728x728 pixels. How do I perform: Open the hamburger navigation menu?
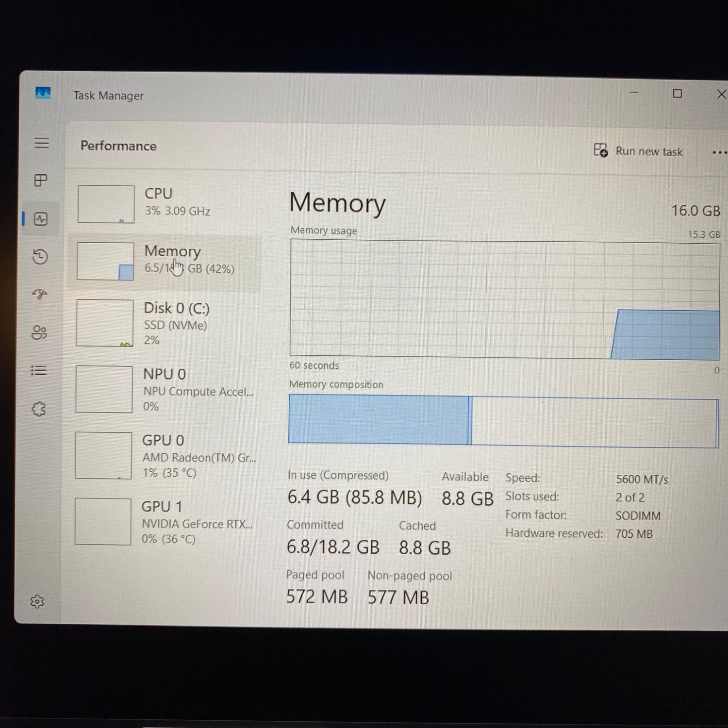(x=42, y=143)
